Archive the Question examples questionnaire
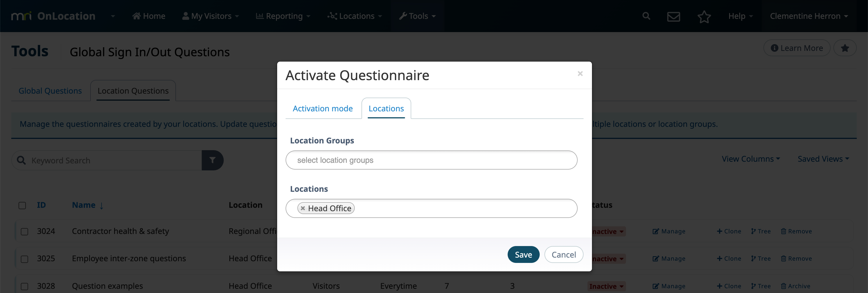 click(795, 286)
